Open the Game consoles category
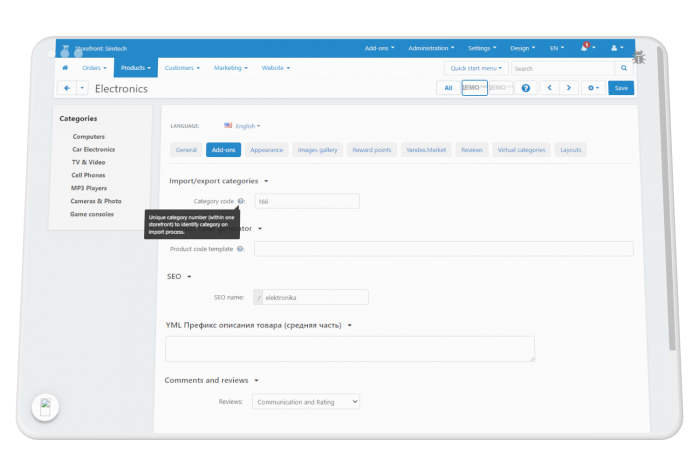700x466 pixels. [x=92, y=214]
